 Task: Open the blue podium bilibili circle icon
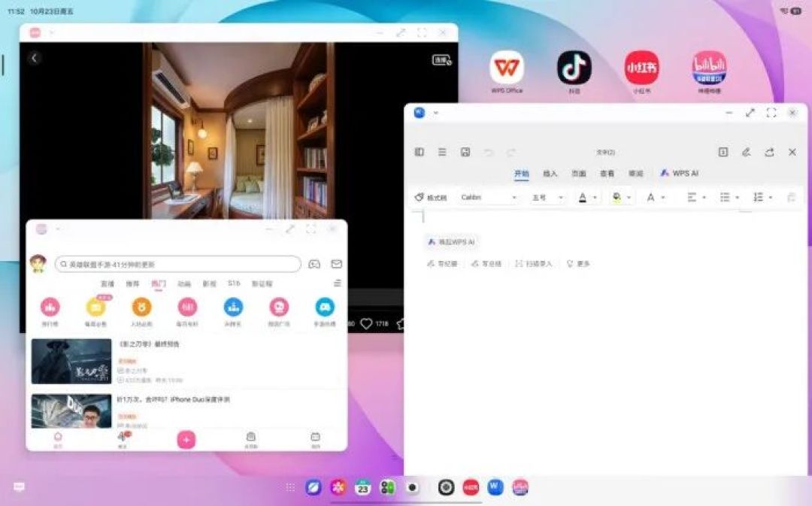233,307
